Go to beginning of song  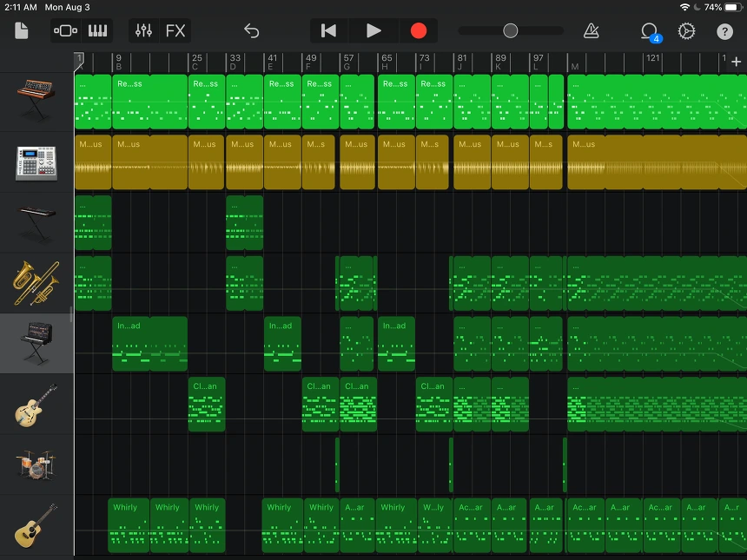tap(328, 31)
